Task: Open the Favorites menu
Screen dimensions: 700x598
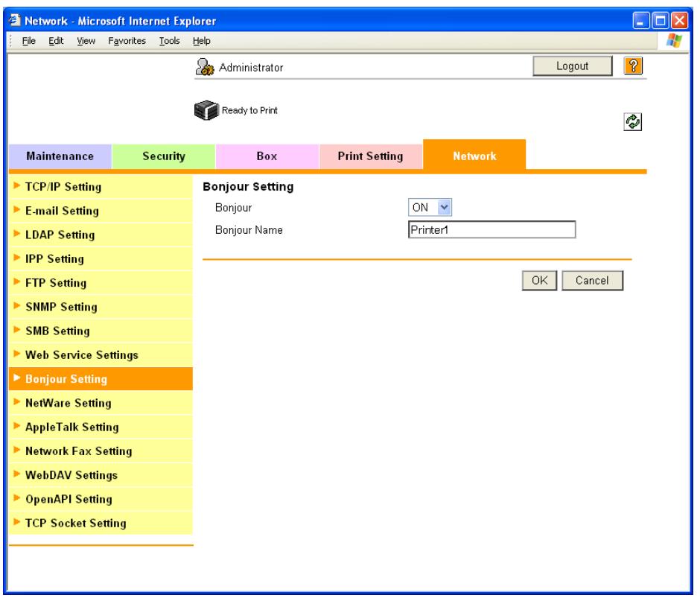Action: (127, 41)
